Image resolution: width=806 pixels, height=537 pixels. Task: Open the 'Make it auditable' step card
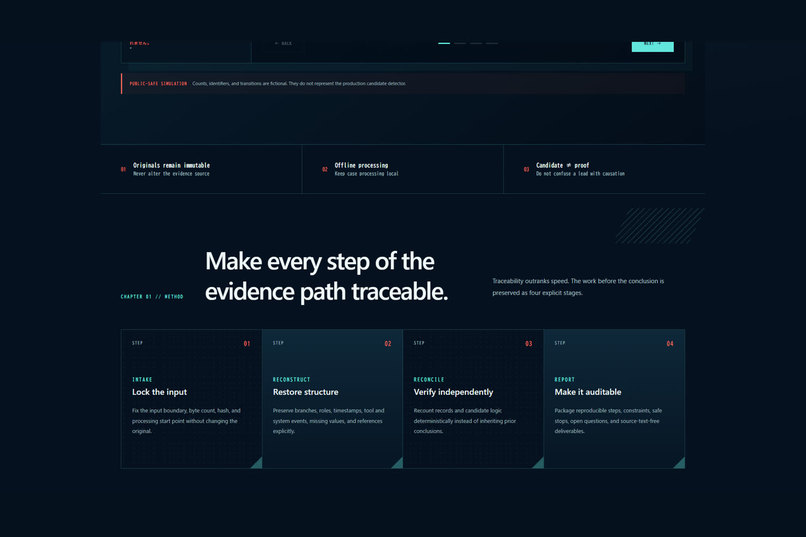click(x=614, y=399)
